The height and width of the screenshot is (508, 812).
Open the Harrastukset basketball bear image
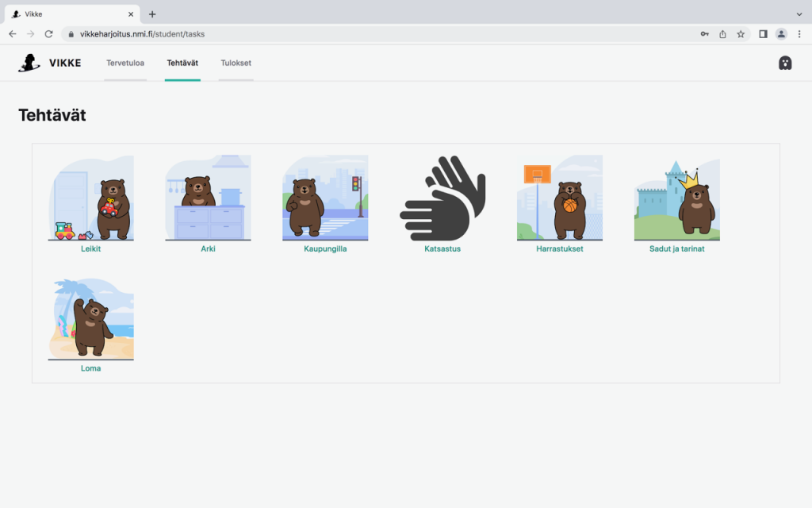(x=560, y=198)
